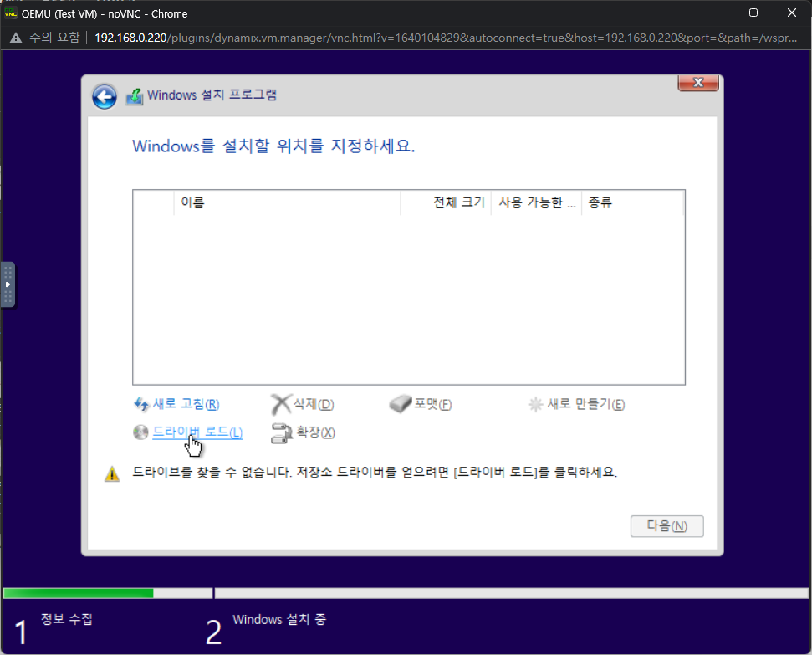The image size is (812, 655).
Task: Click the format drive icon
Action: point(400,404)
